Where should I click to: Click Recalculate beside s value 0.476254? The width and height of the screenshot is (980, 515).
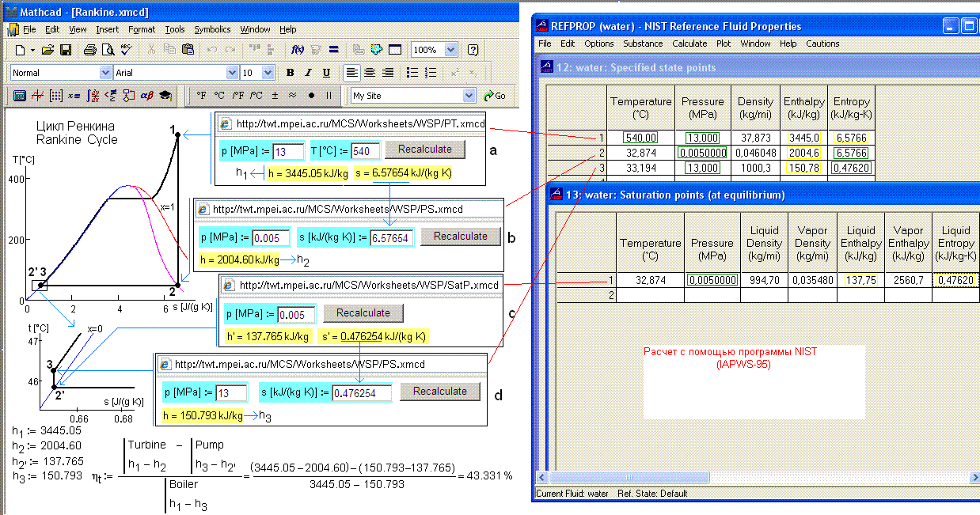[440, 391]
